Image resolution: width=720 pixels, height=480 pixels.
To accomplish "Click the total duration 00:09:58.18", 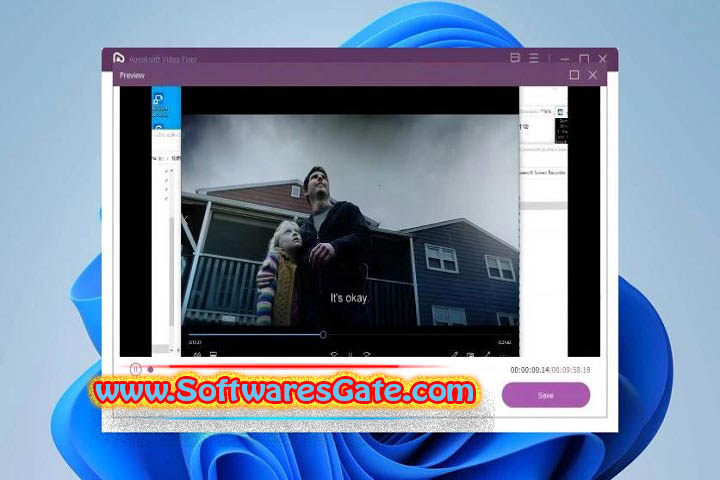I will coord(571,370).
